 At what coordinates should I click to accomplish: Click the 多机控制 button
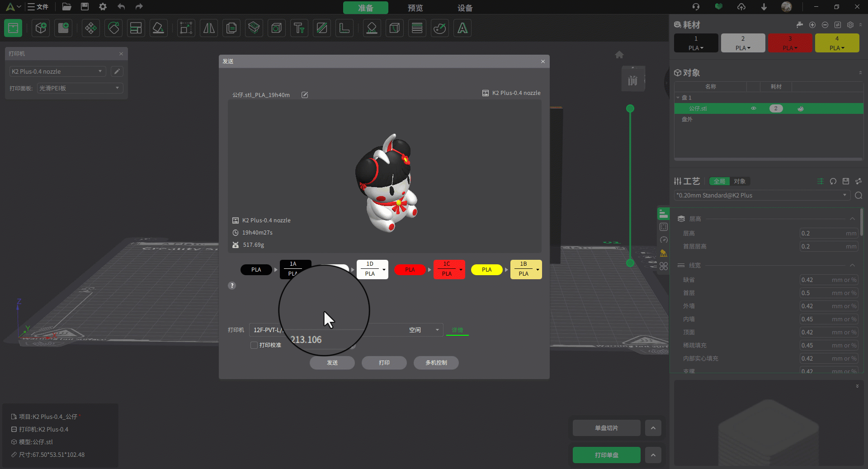click(x=436, y=363)
